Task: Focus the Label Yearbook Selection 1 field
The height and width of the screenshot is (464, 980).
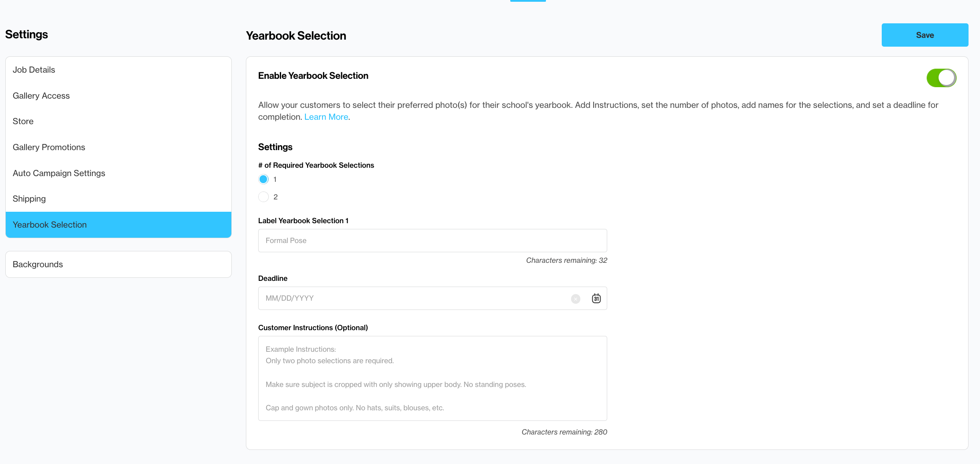Action: click(433, 241)
